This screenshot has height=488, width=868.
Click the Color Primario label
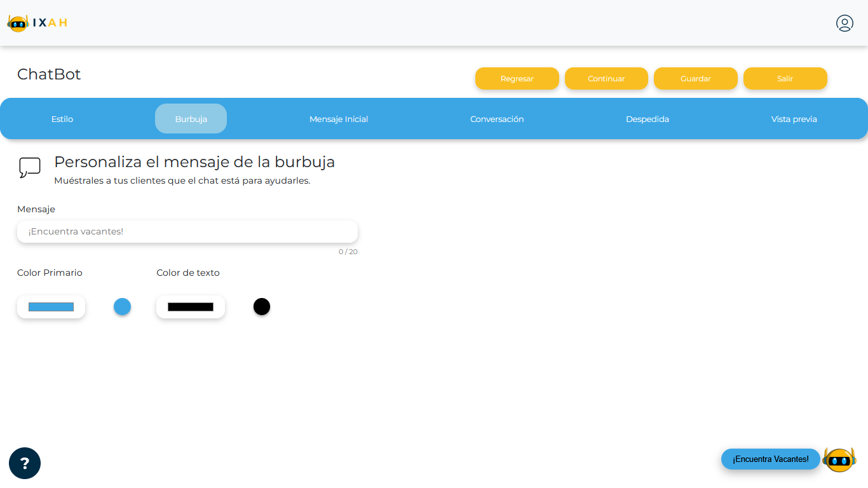pyautogui.click(x=50, y=273)
